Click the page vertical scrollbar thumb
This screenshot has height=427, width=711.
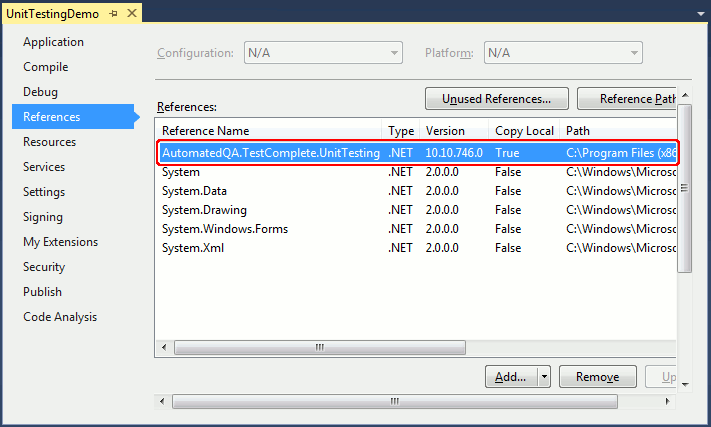coord(685,189)
